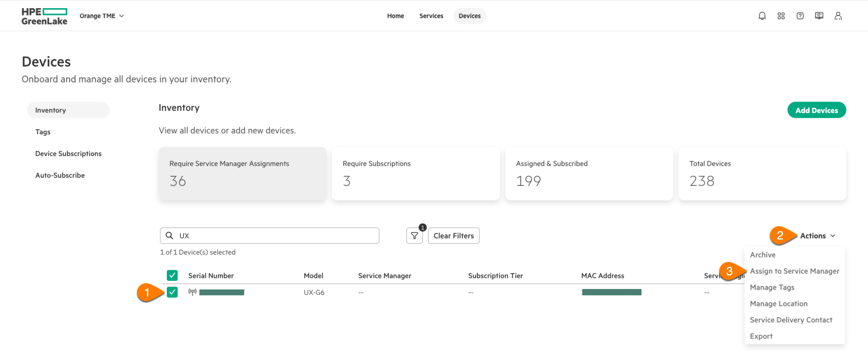
Task: Open the documentation book icon
Action: (x=819, y=16)
